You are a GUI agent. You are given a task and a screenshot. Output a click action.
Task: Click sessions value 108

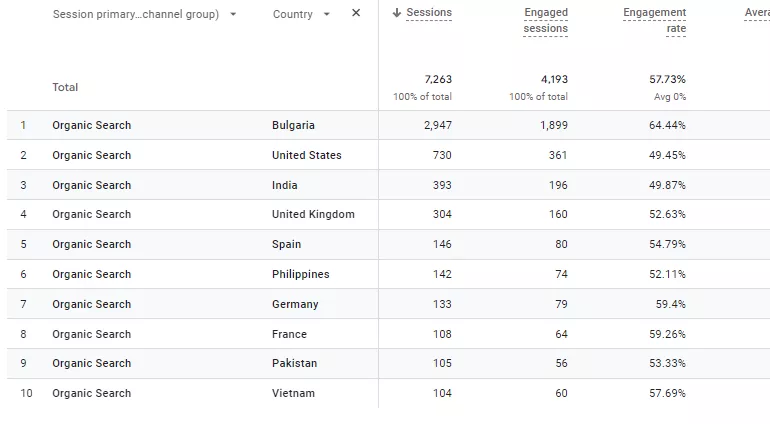click(442, 334)
